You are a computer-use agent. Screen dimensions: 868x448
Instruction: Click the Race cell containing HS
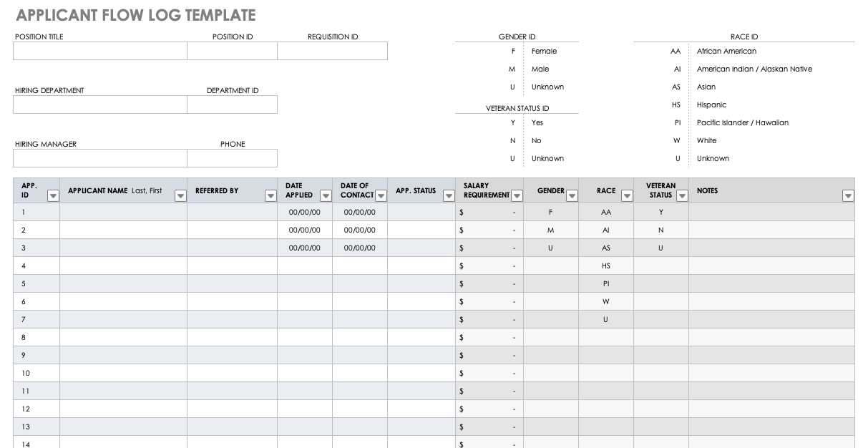[x=606, y=266]
